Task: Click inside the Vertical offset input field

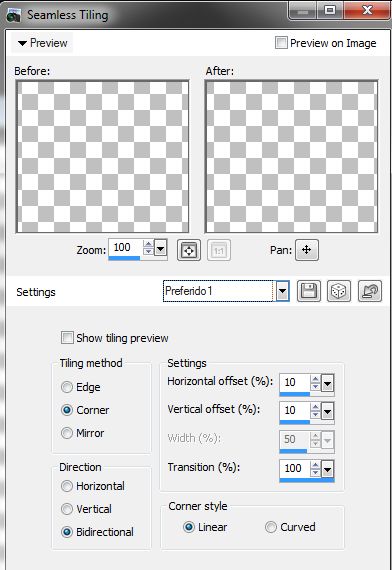Action: [x=295, y=411]
